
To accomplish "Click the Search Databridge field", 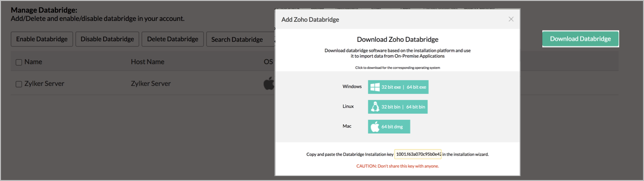I will pyautogui.click(x=240, y=39).
